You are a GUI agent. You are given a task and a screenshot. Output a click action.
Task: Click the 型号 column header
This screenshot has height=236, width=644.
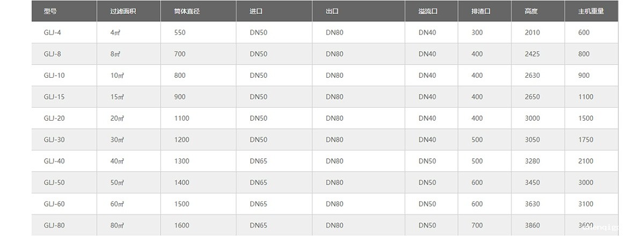pyautogui.click(x=50, y=11)
